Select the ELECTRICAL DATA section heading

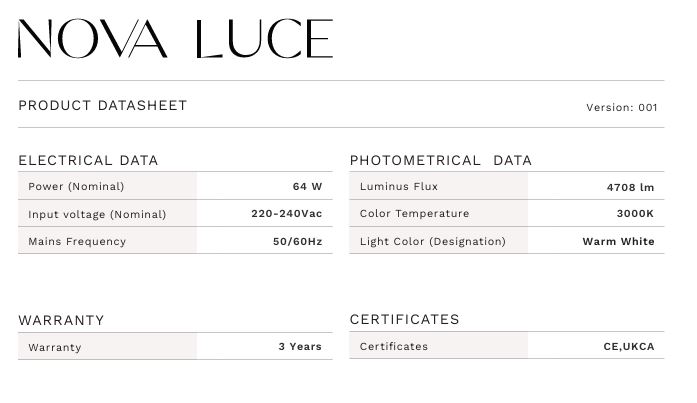(88, 160)
